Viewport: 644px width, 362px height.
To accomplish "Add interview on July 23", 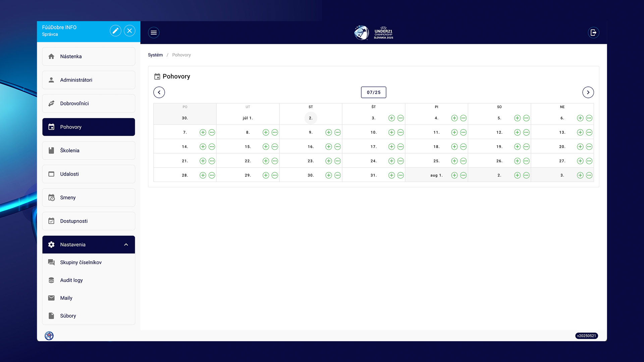I will [328, 161].
